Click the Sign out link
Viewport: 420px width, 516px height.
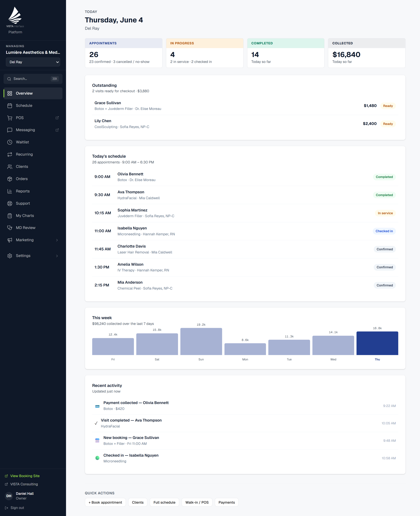point(15,508)
